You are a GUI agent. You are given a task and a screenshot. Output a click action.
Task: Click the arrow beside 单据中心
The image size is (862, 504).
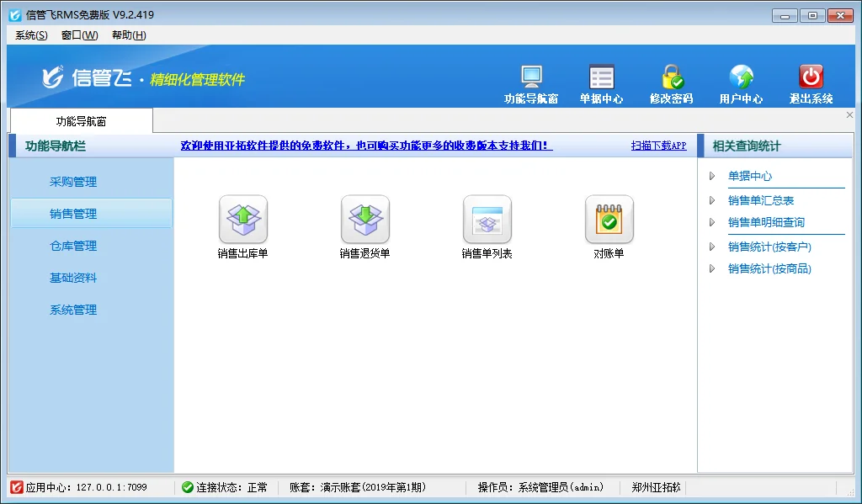[712, 176]
